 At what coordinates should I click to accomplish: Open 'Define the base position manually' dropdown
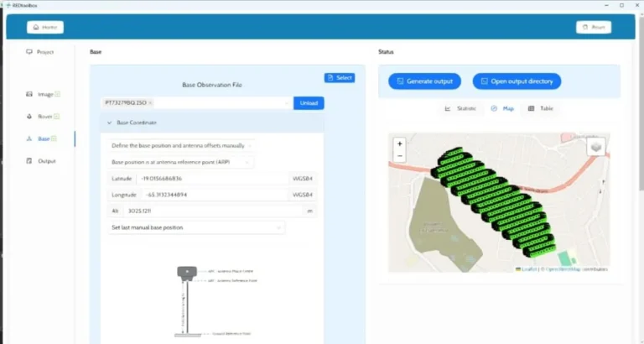click(x=181, y=145)
